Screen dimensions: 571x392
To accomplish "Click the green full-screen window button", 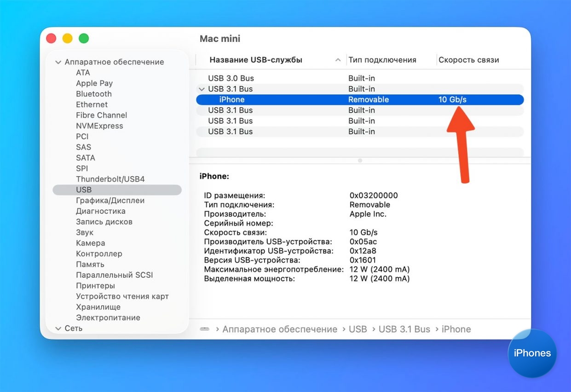I will pos(84,39).
